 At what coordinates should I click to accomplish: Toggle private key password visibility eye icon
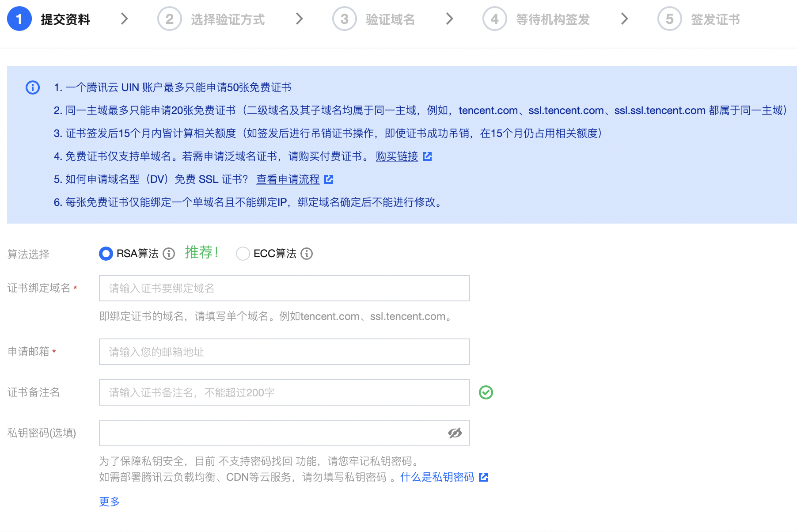pos(455,433)
